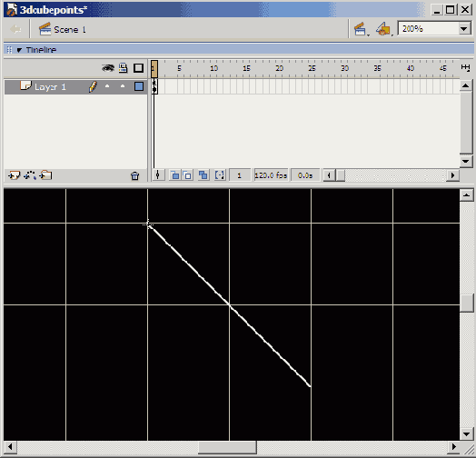The image size is (476, 458).
Task: Add a motion guide layer
Action: [x=30, y=175]
